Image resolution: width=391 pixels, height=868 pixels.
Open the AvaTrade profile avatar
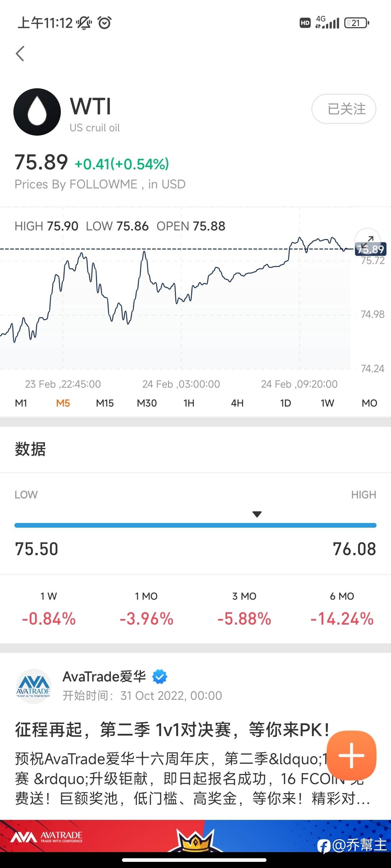tap(33, 686)
